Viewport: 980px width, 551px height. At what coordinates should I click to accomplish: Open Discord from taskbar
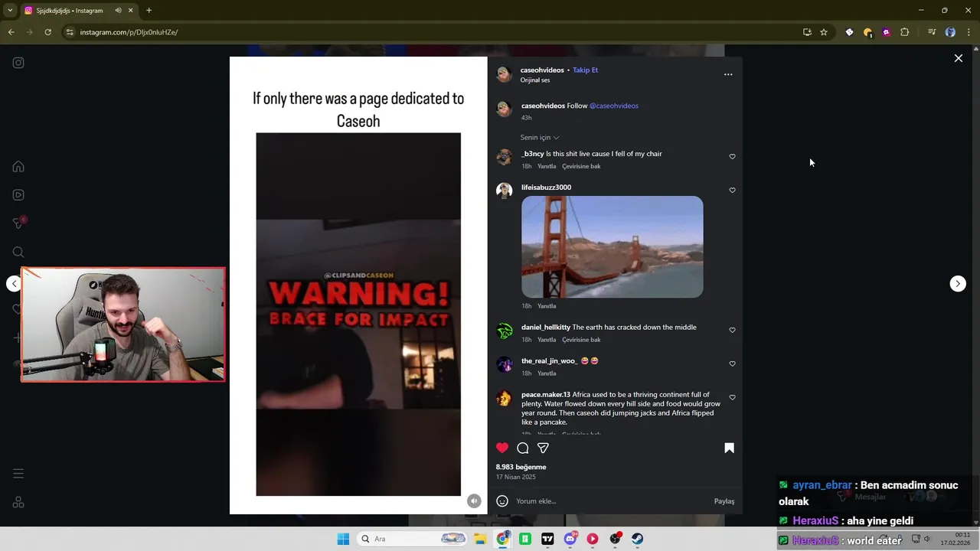coord(570,539)
